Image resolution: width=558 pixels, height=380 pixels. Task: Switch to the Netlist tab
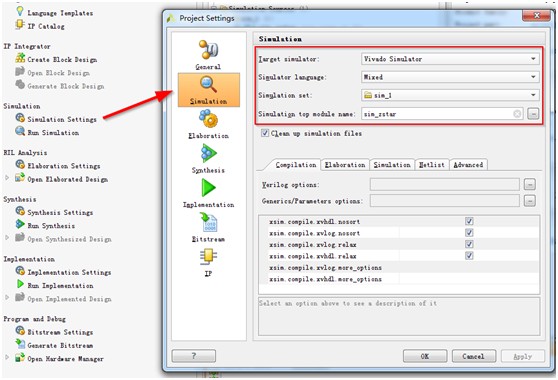pyautogui.click(x=432, y=165)
